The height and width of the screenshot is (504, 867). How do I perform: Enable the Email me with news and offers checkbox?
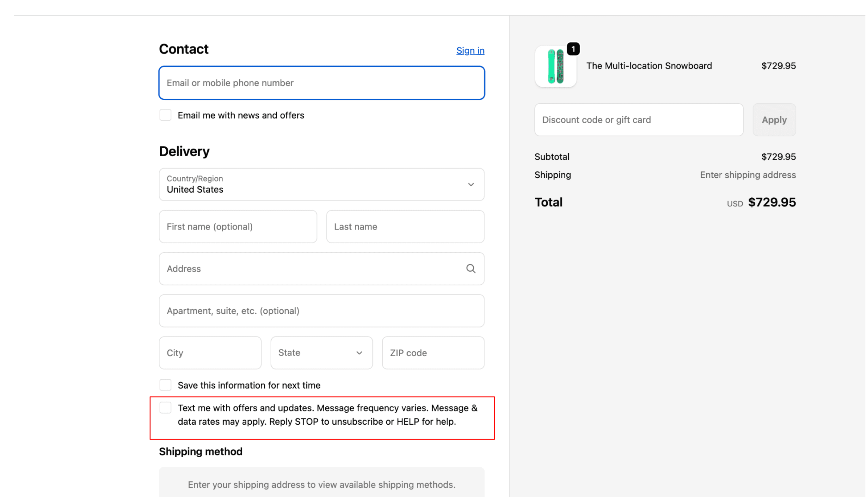[165, 114]
